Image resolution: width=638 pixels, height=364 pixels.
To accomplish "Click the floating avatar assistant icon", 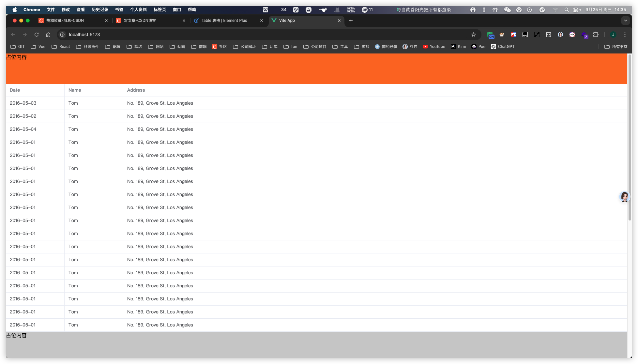I will pyautogui.click(x=624, y=197).
